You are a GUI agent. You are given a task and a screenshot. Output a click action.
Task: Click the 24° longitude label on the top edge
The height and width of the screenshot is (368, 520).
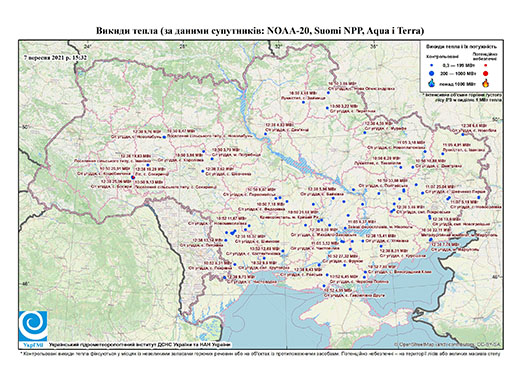pyautogui.click(x=87, y=46)
